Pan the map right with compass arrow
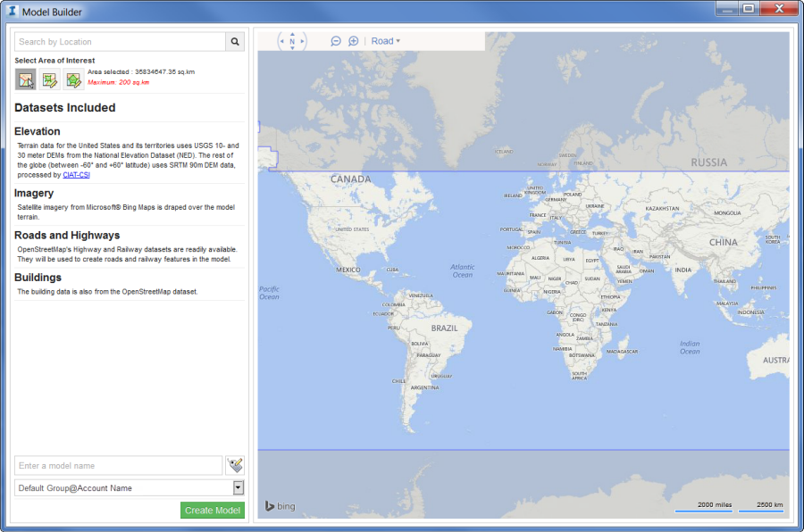The width and height of the screenshot is (804, 532). (303, 41)
